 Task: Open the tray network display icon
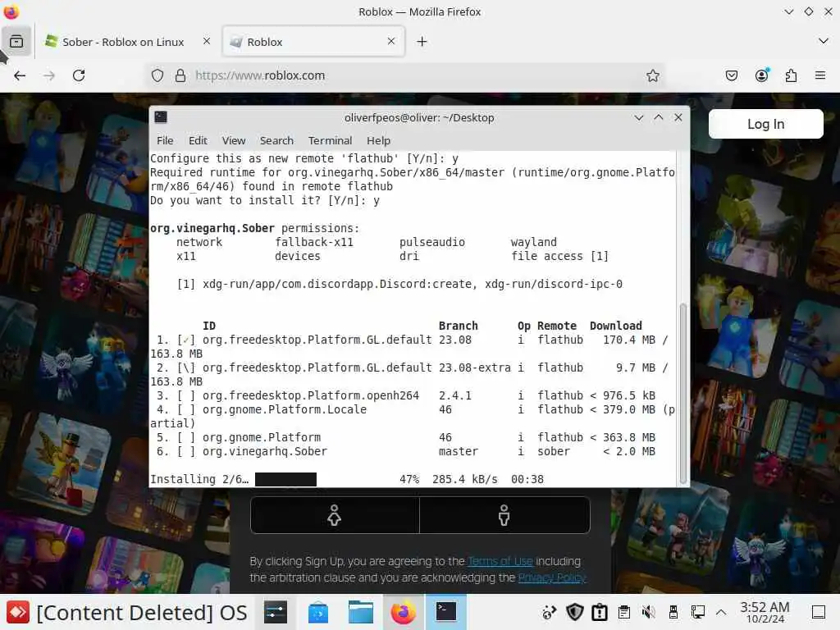coord(698,612)
